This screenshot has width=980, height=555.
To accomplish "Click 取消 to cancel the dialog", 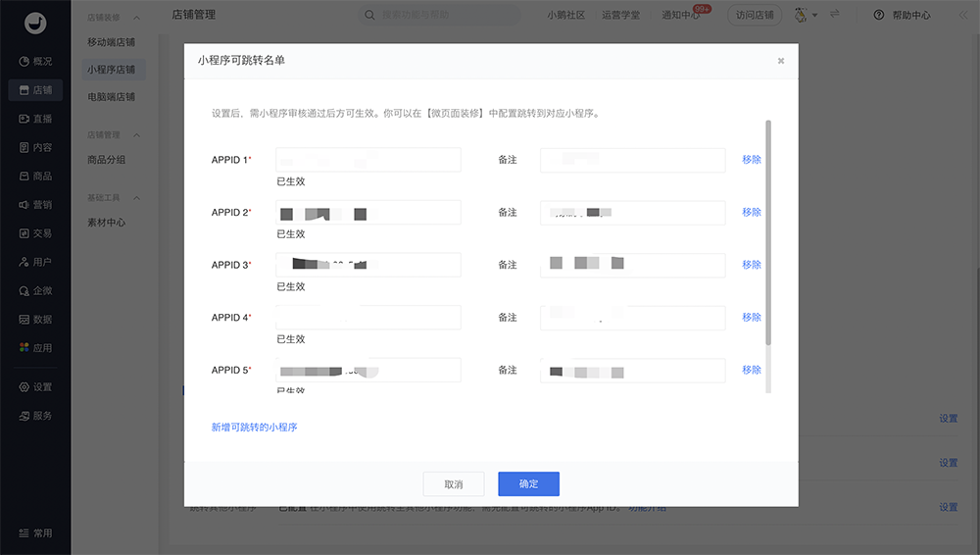I will 453,484.
